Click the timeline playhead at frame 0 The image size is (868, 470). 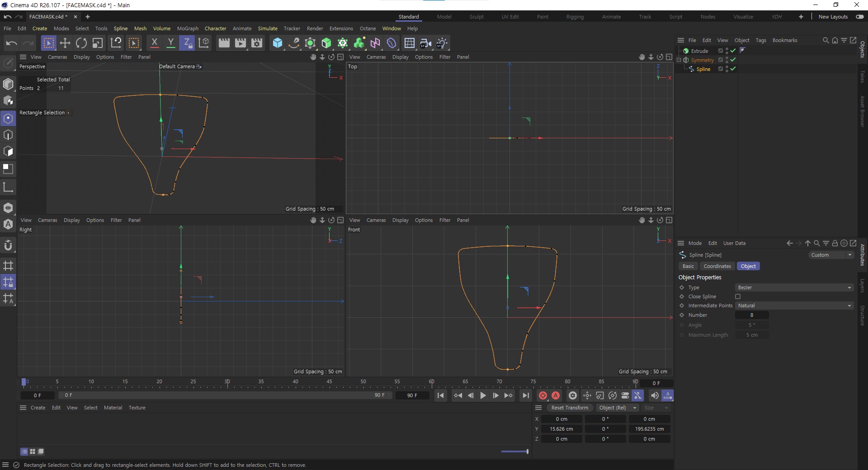pos(24,382)
